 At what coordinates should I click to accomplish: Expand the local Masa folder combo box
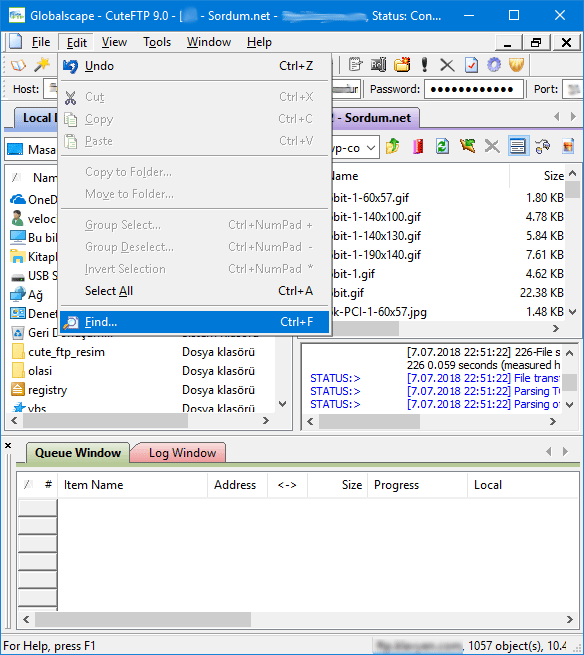[32, 149]
